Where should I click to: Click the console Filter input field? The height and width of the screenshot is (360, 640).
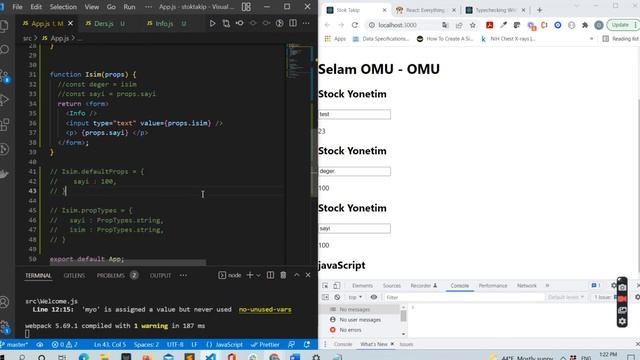464,297
